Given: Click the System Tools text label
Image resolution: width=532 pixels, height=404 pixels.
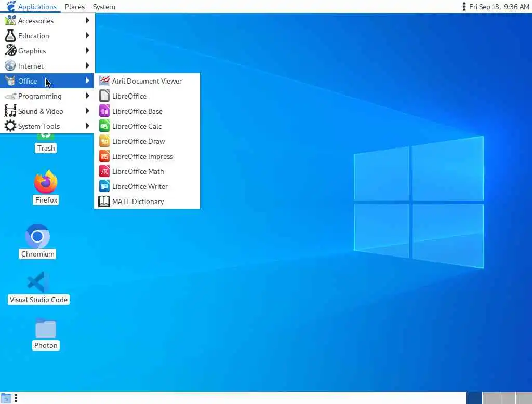Looking at the screenshot, I should (x=38, y=126).
